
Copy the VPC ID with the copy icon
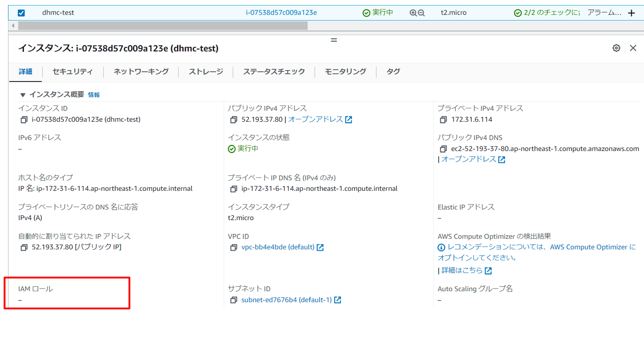[x=234, y=248]
